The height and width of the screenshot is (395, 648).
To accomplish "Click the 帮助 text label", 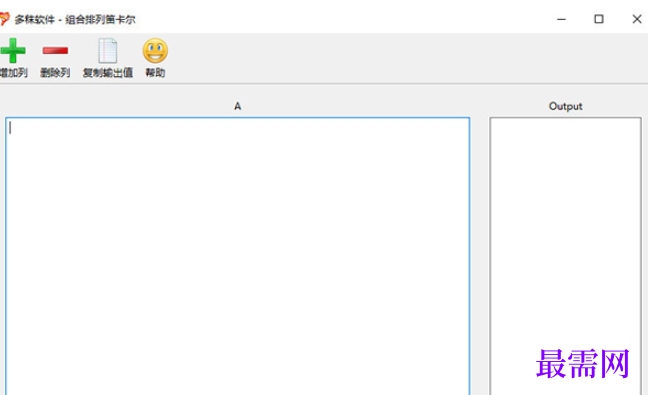I will click(155, 73).
